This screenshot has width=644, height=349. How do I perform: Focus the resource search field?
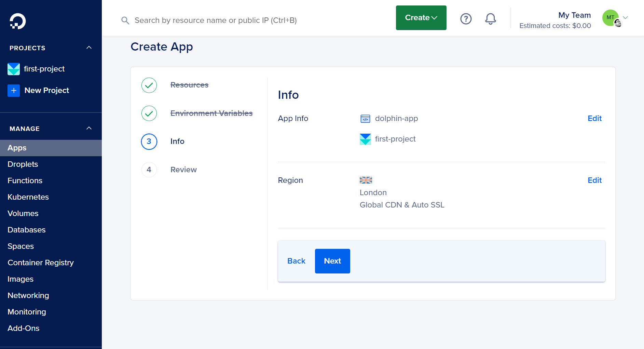point(216,21)
